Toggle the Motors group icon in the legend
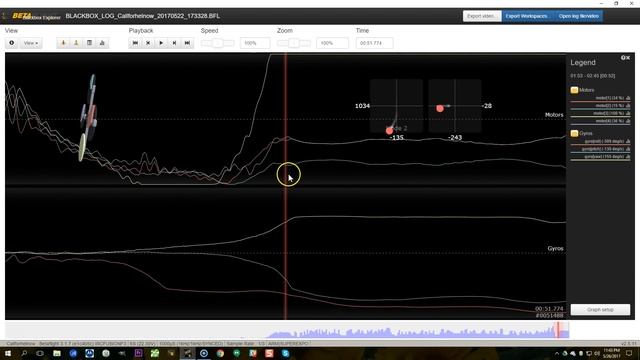This screenshot has width=640, height=360. pos(574,90)
